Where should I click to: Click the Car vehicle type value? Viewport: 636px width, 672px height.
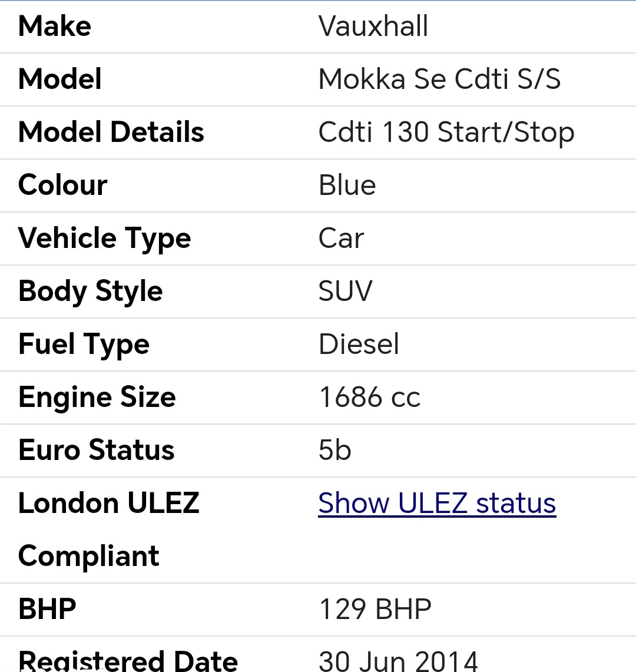(x=341, y=239)
